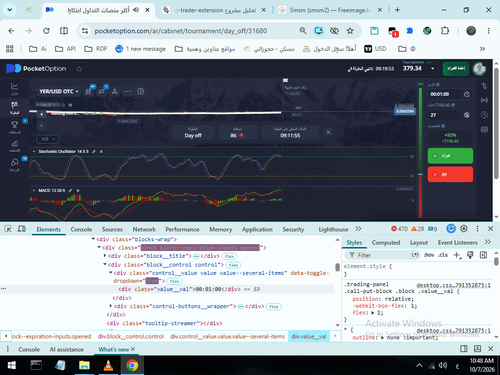Expand the flex shorthand property triangle

pos(373,313)
